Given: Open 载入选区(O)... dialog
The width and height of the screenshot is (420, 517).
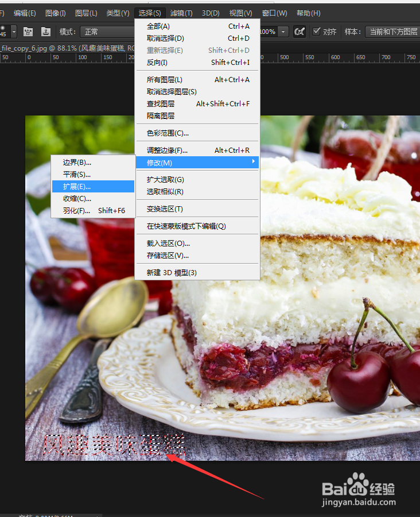Looking at the screenshot, I should point(197,244).
